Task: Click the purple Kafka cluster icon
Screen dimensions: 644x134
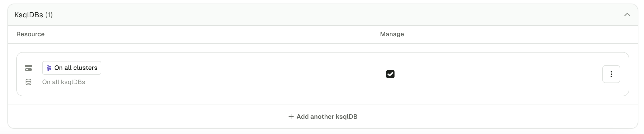Action: coord(49,68)
